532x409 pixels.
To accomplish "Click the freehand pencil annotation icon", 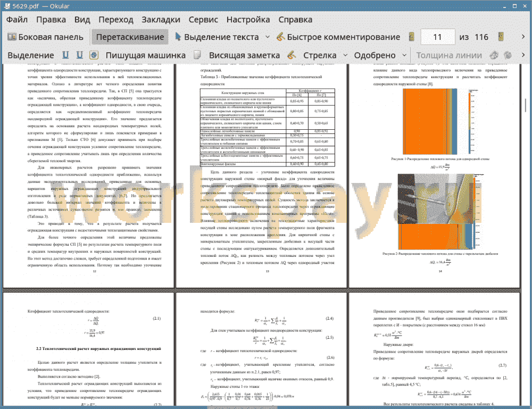I will (292, 55).
